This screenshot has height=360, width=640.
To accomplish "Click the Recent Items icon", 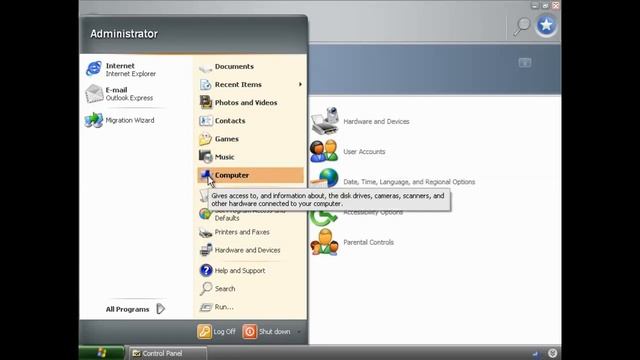I will pyautogui.click(x=205, y=84).
